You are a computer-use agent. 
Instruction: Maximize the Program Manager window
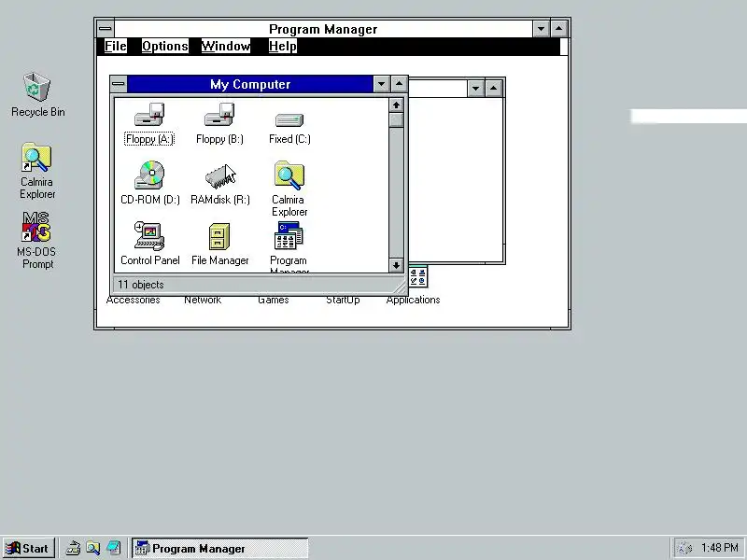pyautogui.click(x=558, y=29)
